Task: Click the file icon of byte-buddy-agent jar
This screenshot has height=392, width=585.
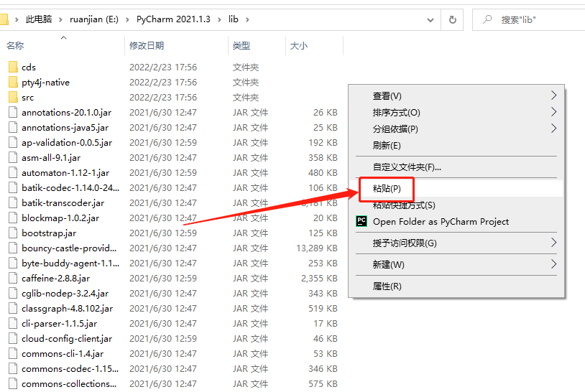Action: point(13,263)
